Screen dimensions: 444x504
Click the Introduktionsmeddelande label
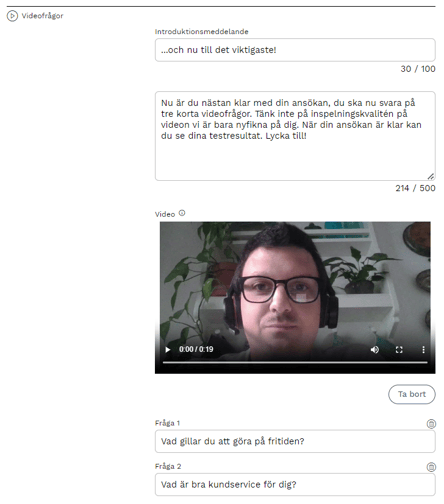click(202, 32)
